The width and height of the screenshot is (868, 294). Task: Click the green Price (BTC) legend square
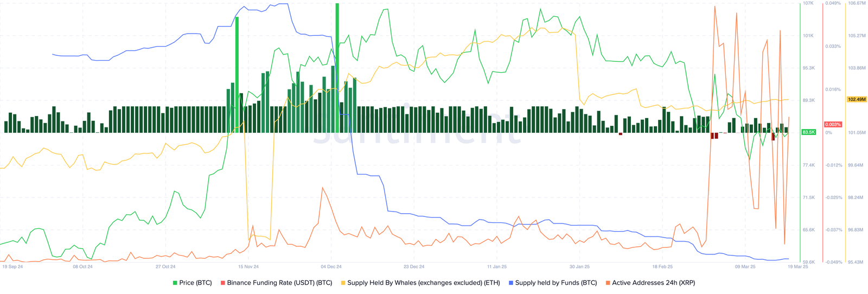point(175,283)
